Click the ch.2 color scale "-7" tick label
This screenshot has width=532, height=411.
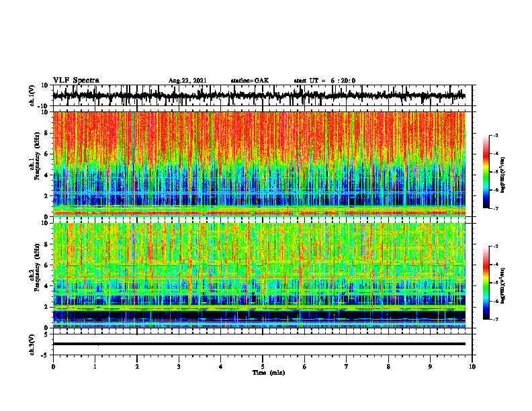[496, 320]
